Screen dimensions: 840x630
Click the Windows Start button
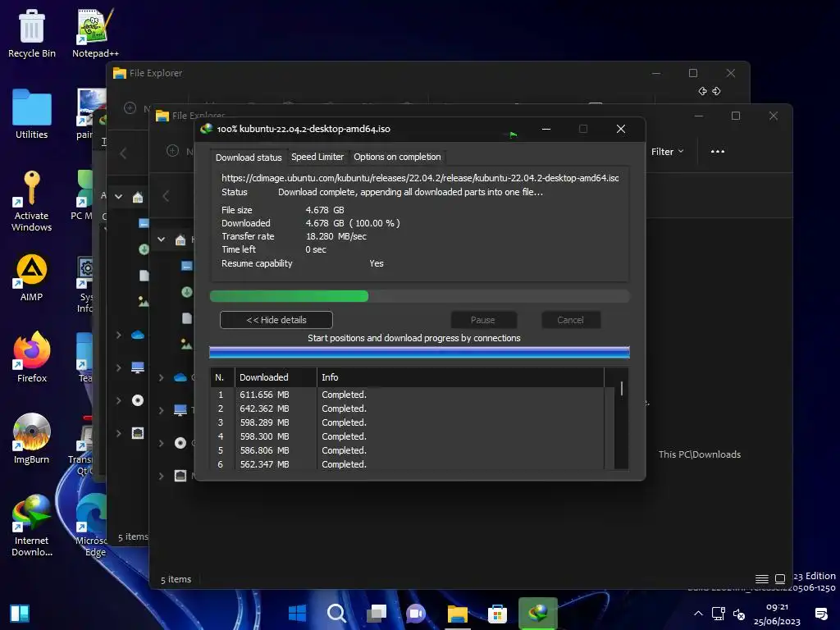point(297,614)
